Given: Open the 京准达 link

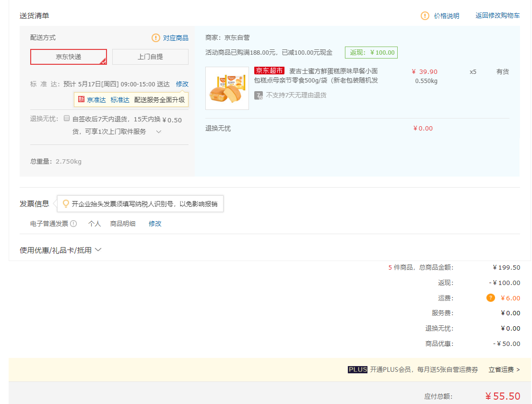Looking at the screenshot, I should click(x=96, y=100).
